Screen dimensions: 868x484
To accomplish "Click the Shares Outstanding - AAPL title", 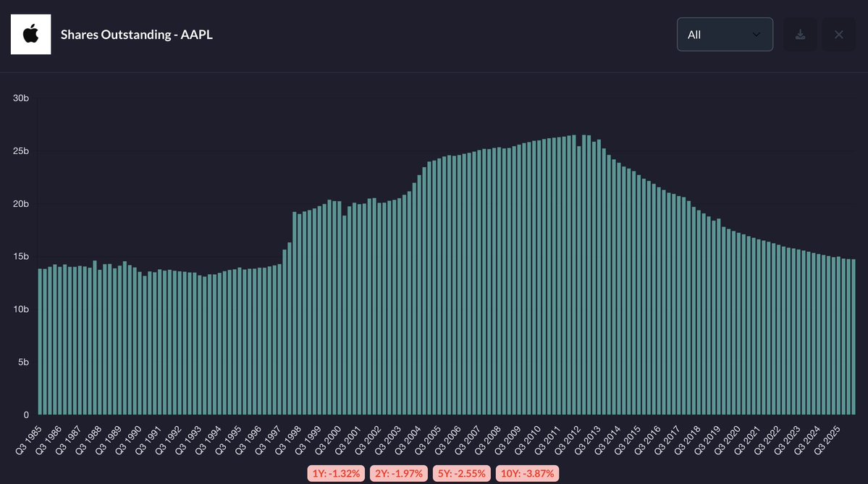I will click(x=137, y=34).
